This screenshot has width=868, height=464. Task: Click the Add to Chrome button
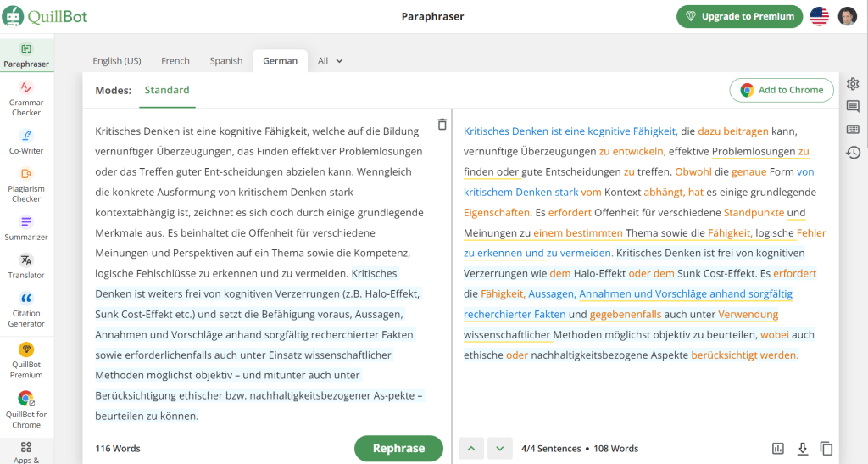point(782,90)
